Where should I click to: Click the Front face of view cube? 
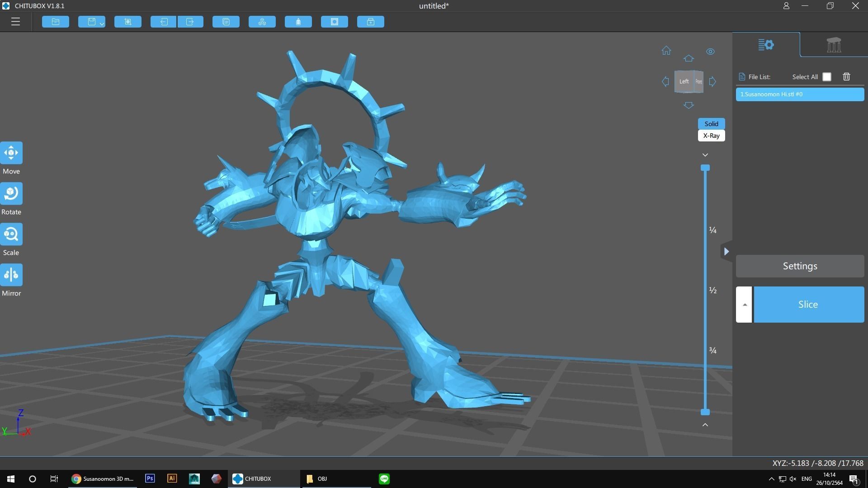pos(698,82)
